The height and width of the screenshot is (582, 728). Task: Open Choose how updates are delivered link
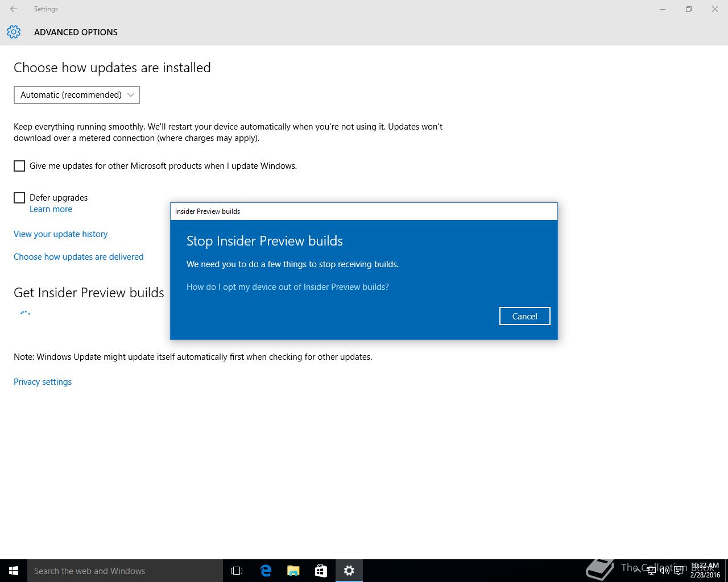pyautogui.click(x=78, y=257)
